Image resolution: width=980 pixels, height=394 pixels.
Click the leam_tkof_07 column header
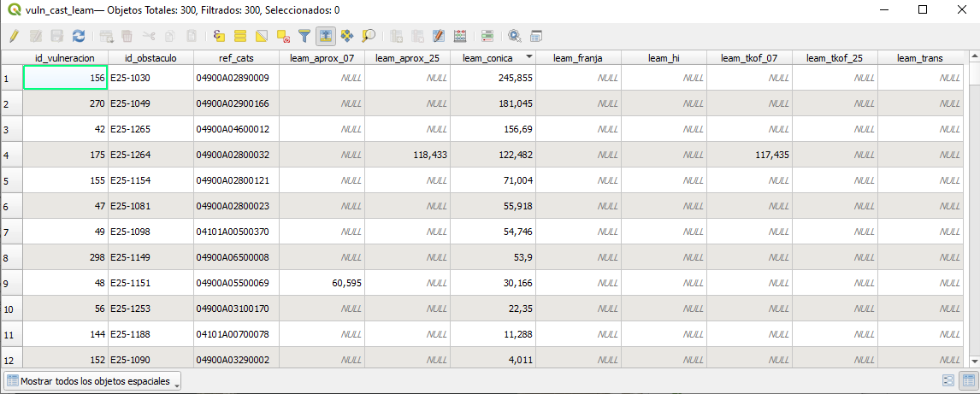749,57
